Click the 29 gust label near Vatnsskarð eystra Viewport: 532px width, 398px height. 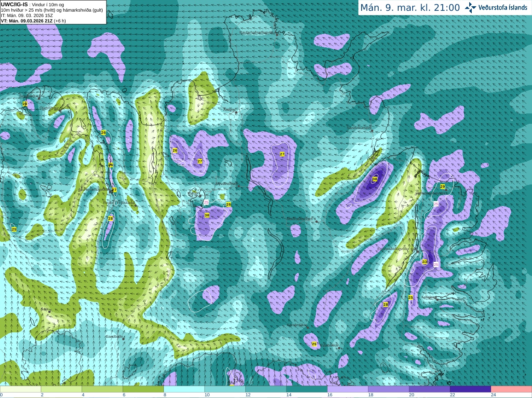pos(442,187)
